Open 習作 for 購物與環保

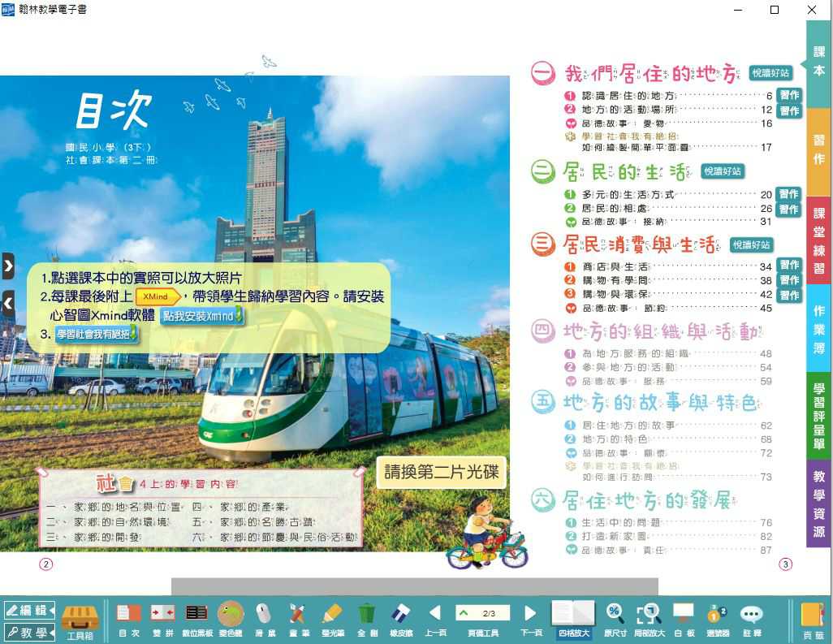(789, 296)
